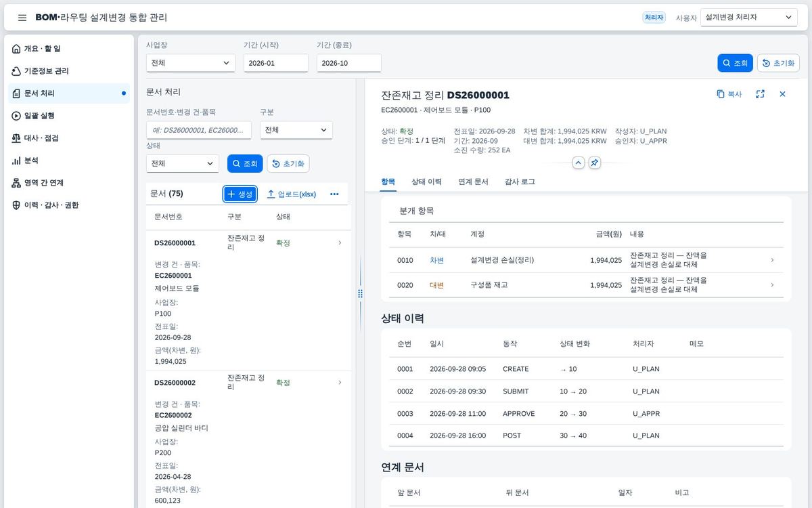Viewport: 812px width, 508px height.
Task: Click EC2600002 change number in list
Action: pyautogui.click(x=173, y=415)
